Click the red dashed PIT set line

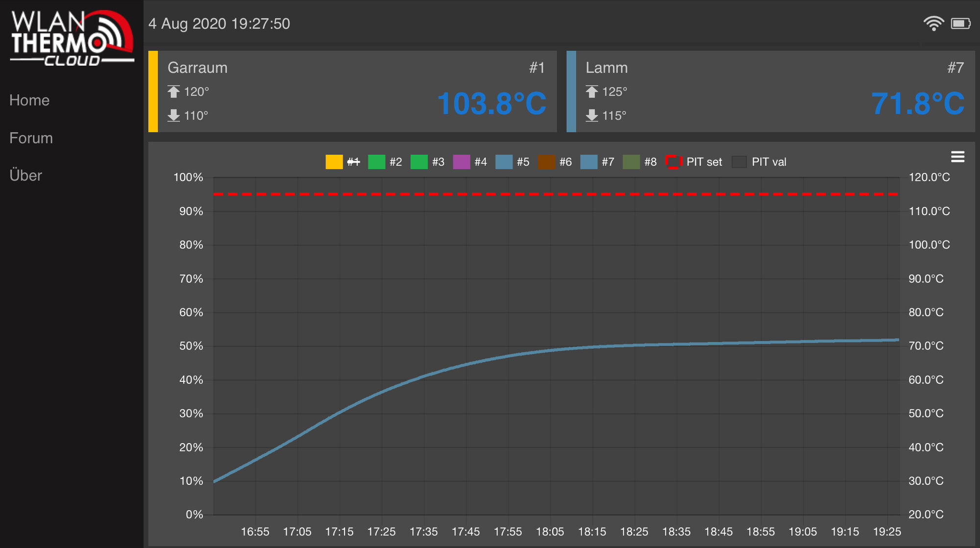[x=556, y=194]
